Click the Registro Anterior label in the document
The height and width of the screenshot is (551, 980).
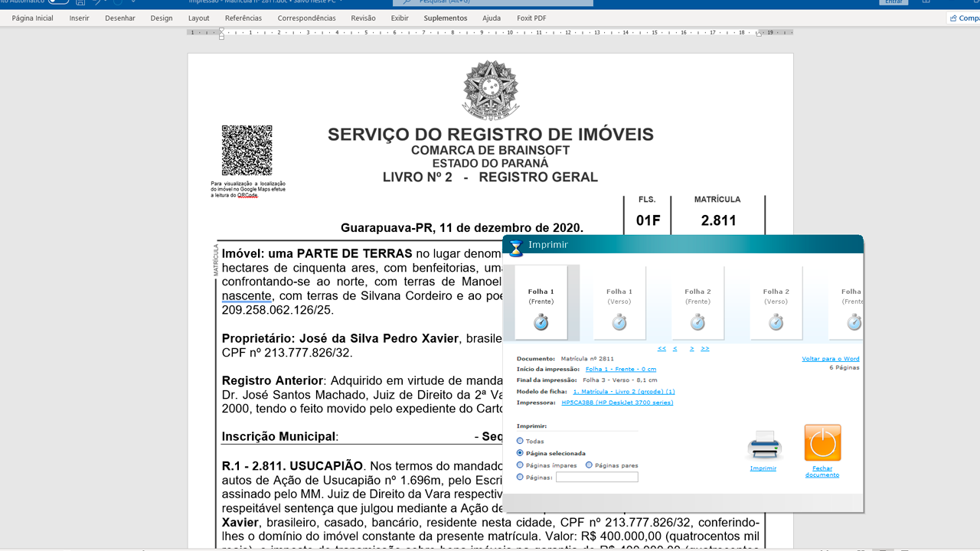[x=273, y=380]
